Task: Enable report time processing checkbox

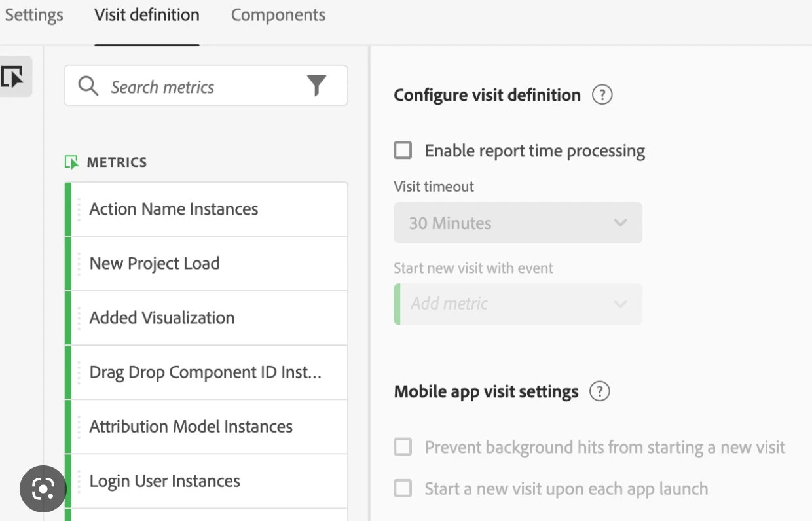Action: coord(403,151)
